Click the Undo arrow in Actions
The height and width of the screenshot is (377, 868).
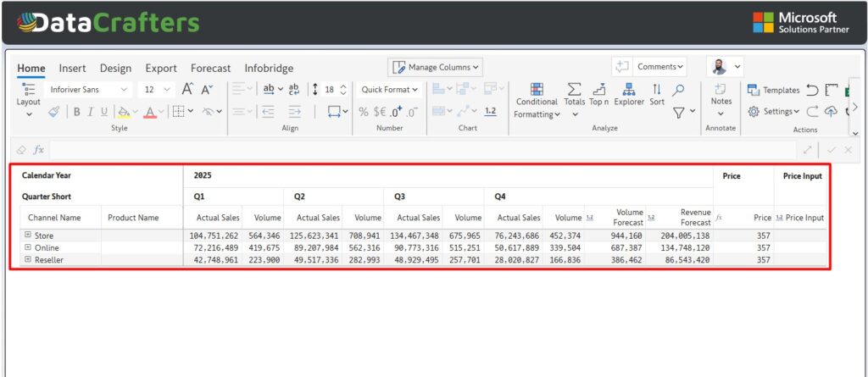[x=812, y=90]
